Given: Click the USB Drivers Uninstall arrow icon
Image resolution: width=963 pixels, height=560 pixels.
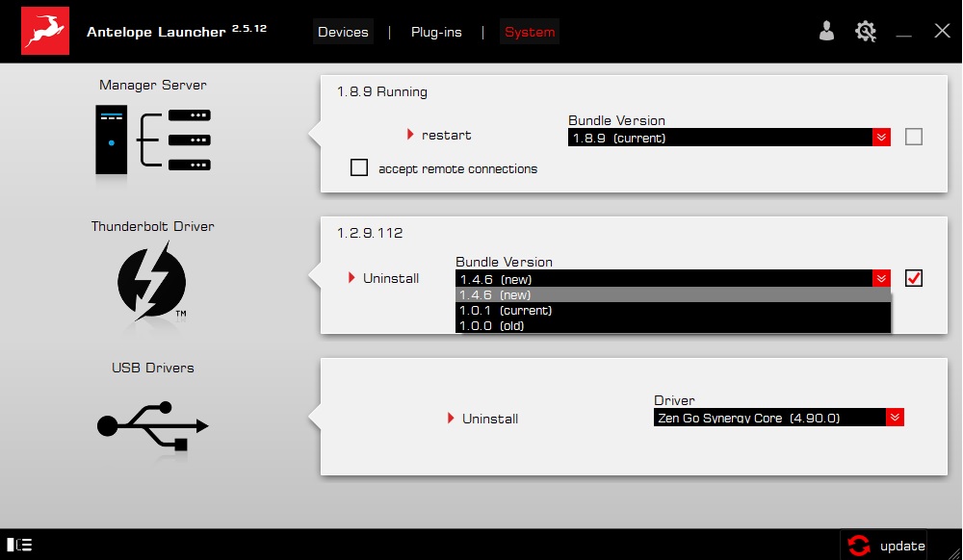Looking at the screenshot, I should point(451,419).
